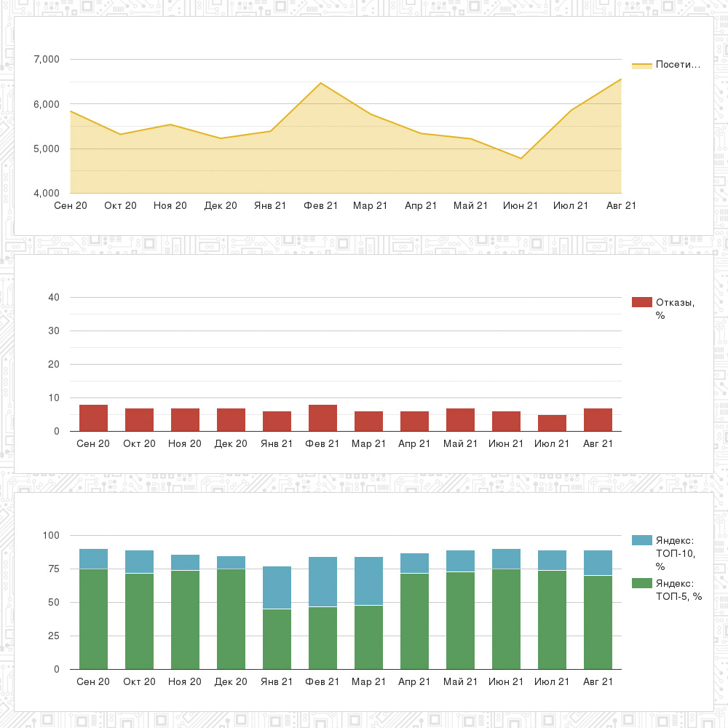Click the red Май 21 bounce-rate bar

coord(460,420)
